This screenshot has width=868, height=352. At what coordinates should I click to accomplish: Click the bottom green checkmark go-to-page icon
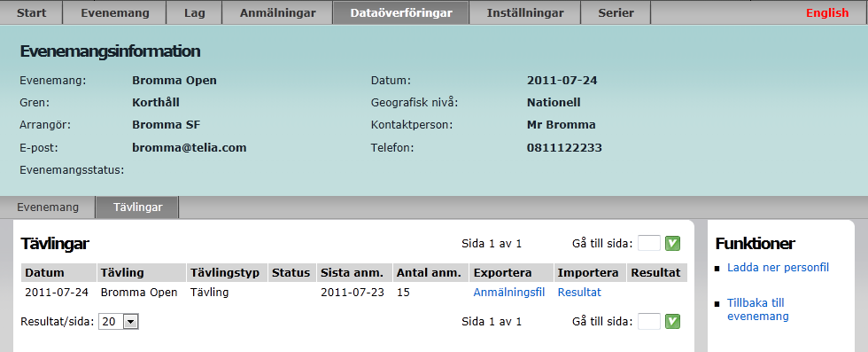(672, 322)
